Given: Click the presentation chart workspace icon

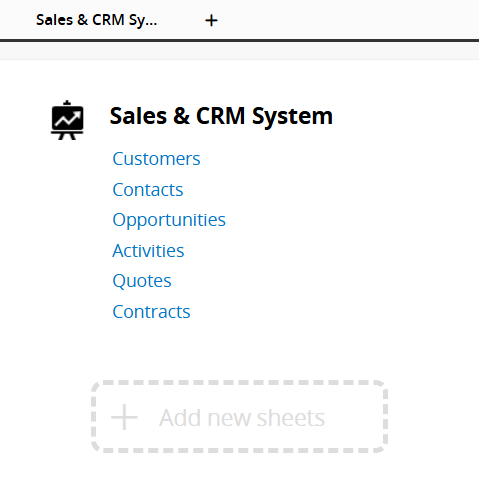Looking at the screenshot, I should click(x=67, y=120).
